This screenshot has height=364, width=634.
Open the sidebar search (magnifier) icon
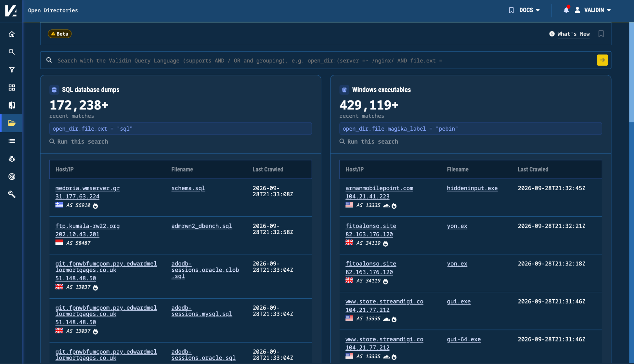pyautogui.click(x=12, y=52)
